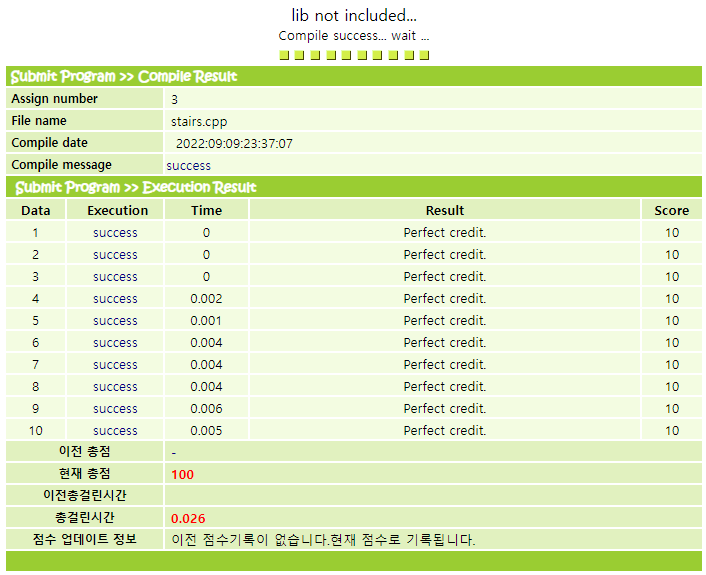The height and width of the screenshot is (575, 706).
Task: Click the '이전총걸린시간' label
Action: [85, 495]
